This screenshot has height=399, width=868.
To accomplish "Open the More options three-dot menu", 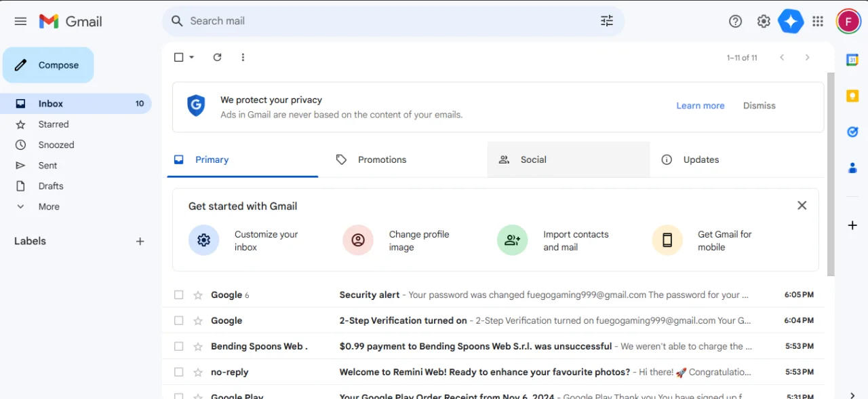I will pyautogui.click(x=243, y=57).
